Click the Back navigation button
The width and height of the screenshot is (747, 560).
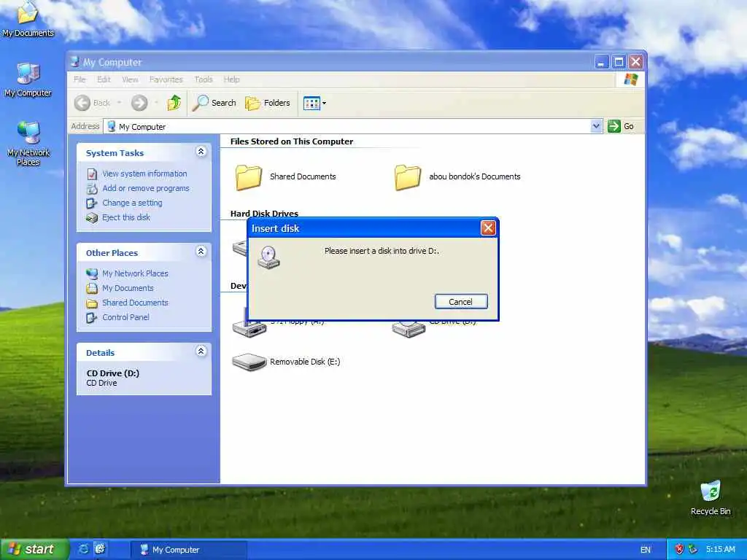click(x=93, y=103)
